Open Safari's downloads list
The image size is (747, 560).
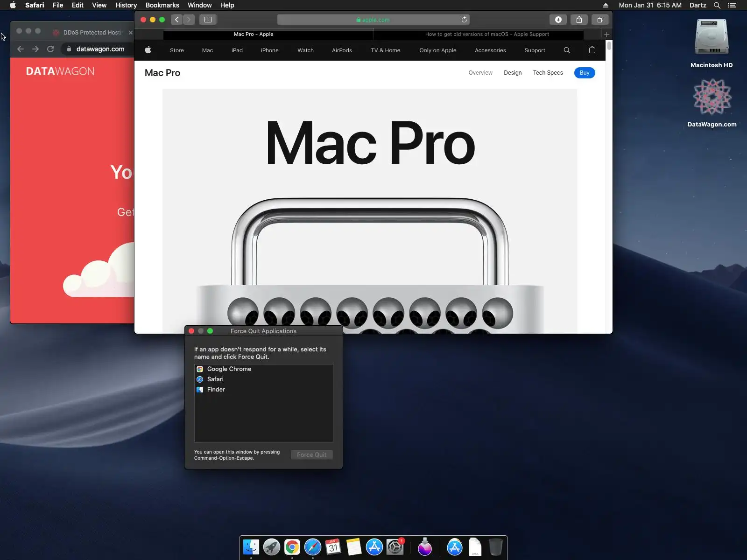click(558, 20)
